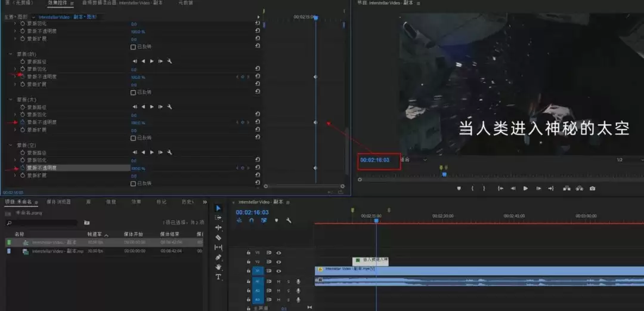The height and width of the screenshot is (311, 644).
Task: Sort by 名称 column header
Action: (19, 234)
